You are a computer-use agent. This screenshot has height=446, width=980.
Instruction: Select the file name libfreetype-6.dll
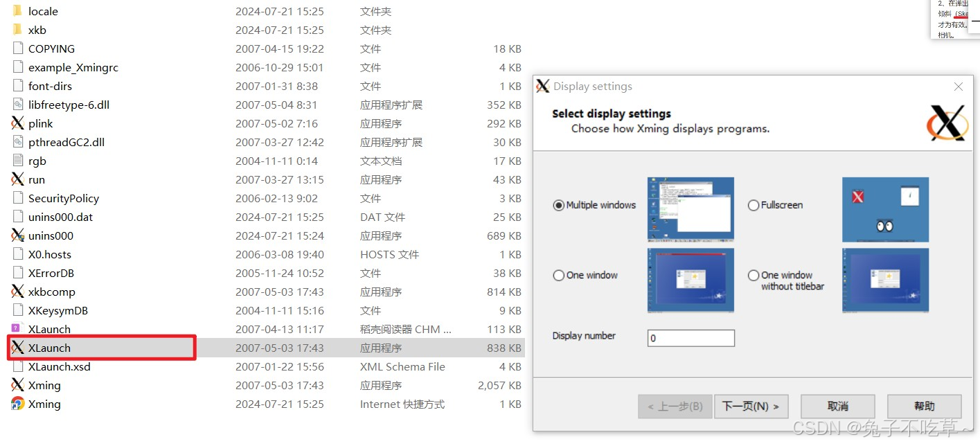69,105
